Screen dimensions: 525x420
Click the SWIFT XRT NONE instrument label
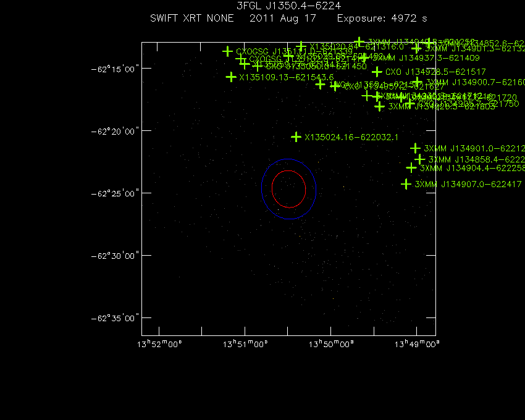coord(192,18)
